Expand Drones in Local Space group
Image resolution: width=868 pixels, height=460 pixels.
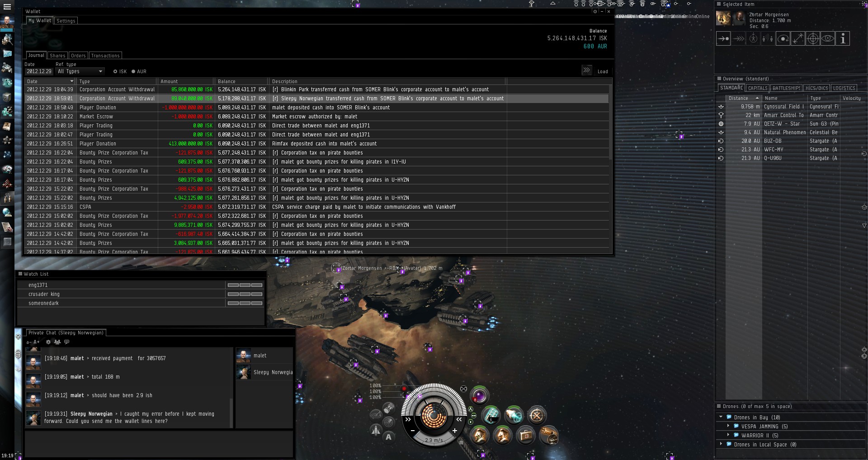point(721,444)
